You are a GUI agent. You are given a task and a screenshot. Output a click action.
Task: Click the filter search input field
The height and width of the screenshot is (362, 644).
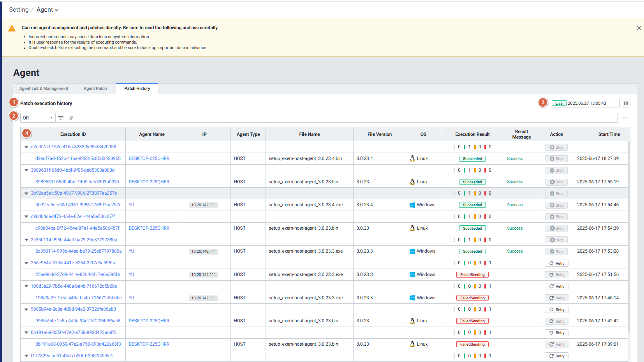click(x=343, y=118)
